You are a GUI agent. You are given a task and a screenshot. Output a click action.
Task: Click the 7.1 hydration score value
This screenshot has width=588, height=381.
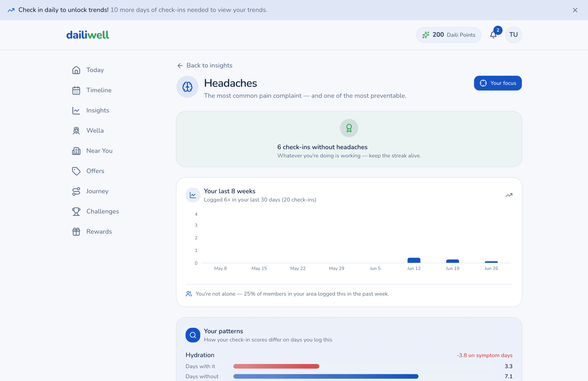click(x=509, y=377)
